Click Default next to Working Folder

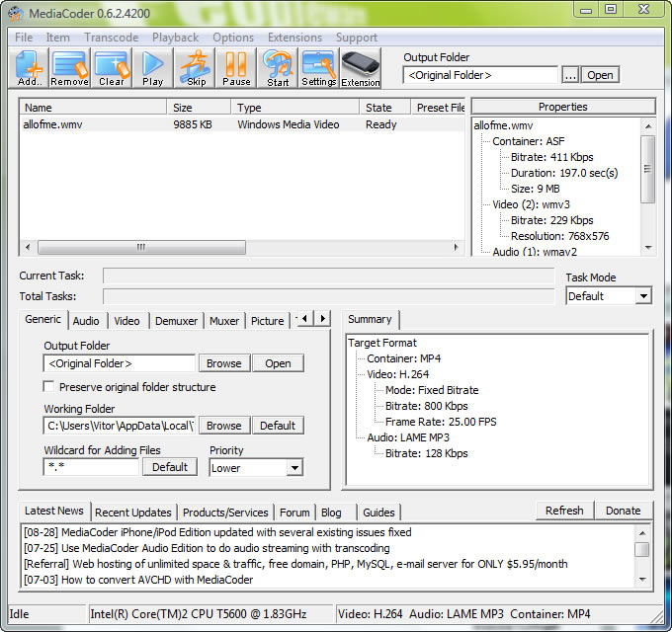point(278,426)
